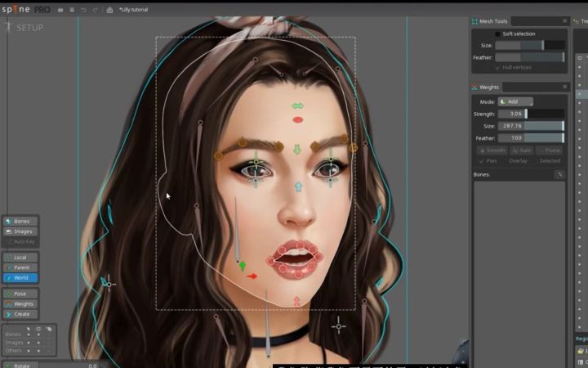Toggle Bones compensation button
The height and width of the screenshot is (368, 588).
[x=20, y=221]
